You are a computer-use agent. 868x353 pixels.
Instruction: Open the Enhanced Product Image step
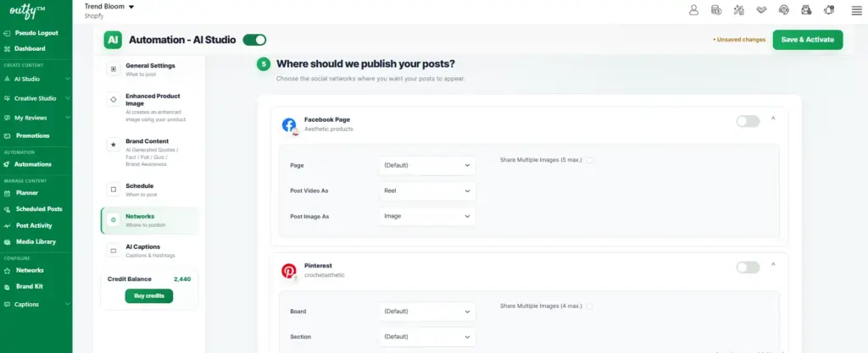click(x=149, y=108)
